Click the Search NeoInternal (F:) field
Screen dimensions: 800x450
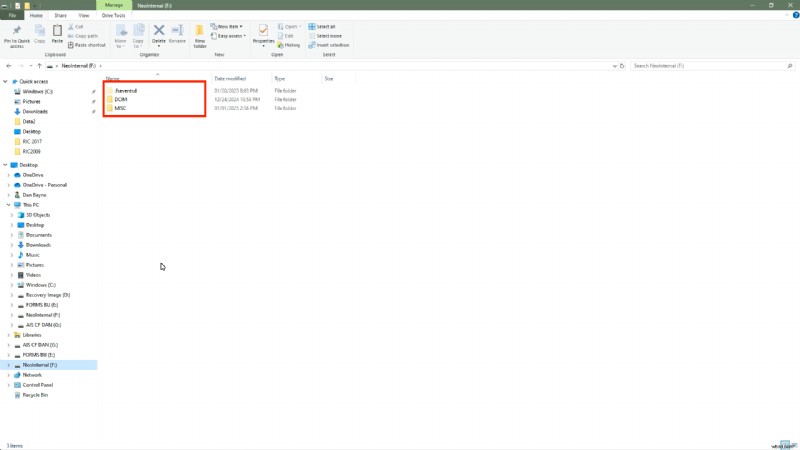(x=710, y=66)
